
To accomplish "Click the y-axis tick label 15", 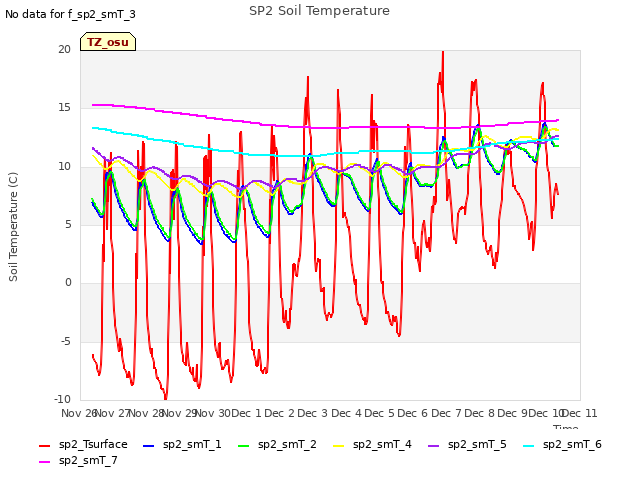I will [x=64, y=108].
